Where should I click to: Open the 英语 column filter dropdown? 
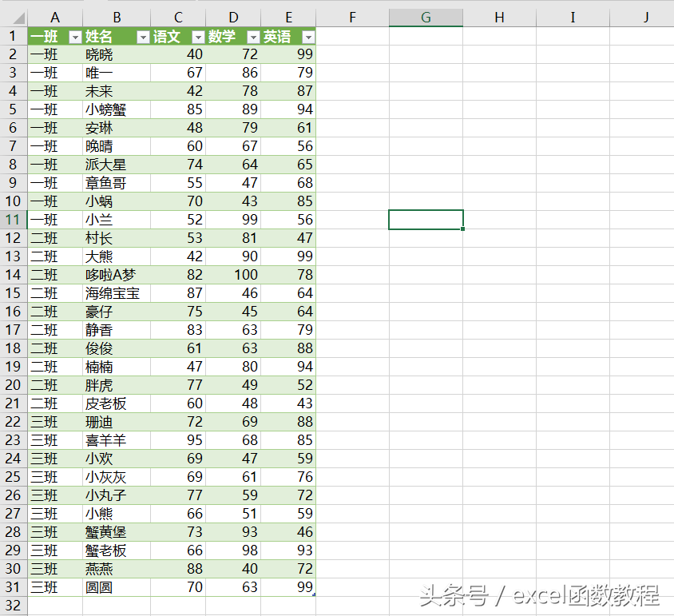pyautogui.click(x=308, y=38)
